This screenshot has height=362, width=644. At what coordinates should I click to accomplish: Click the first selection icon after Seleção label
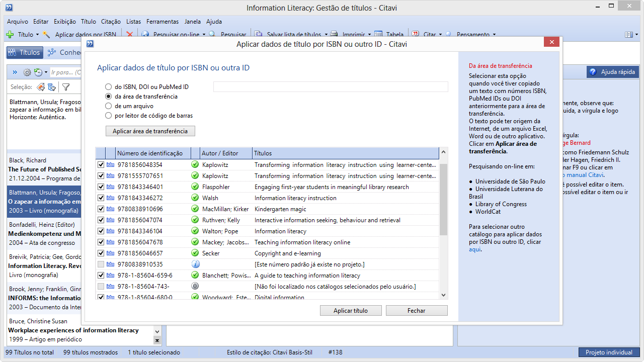pyautogui.click(x=41, y=87)
